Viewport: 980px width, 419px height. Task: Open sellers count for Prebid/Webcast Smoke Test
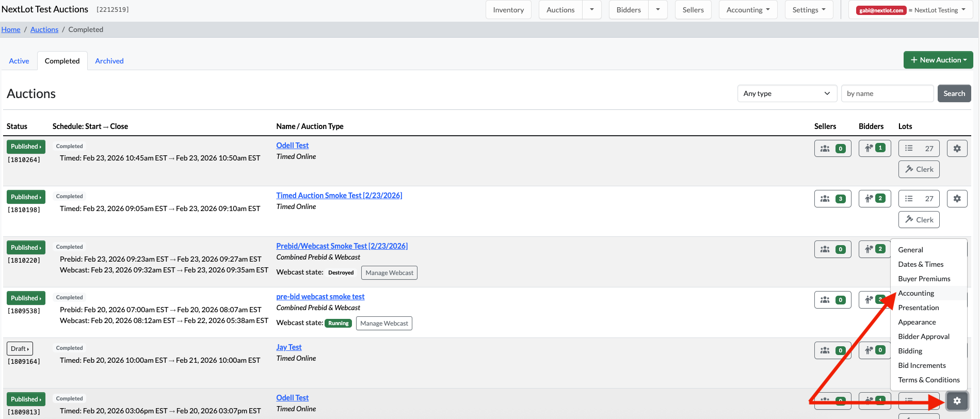[832, 249]
